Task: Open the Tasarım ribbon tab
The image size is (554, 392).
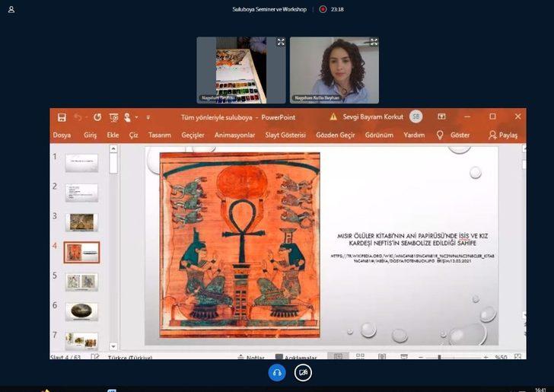Action: tap(159, 135)
